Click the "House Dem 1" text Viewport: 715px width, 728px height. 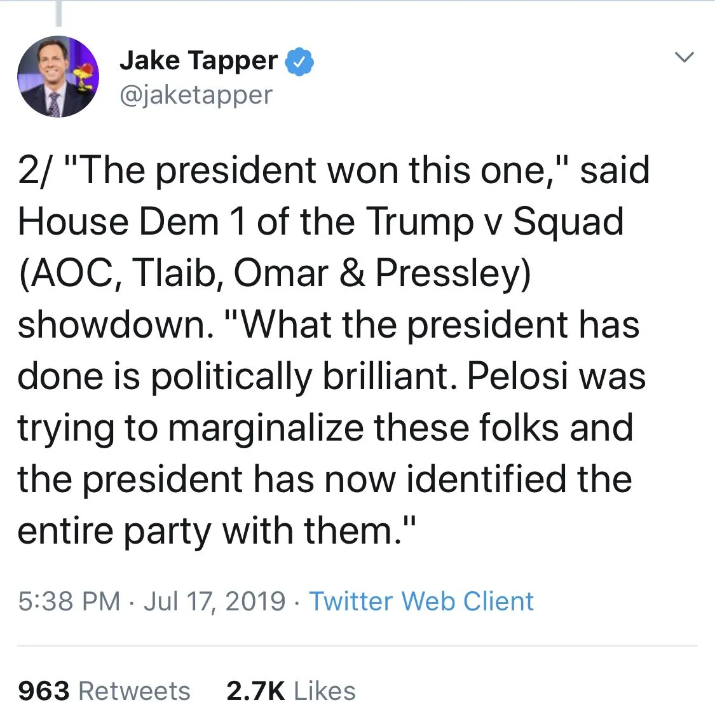tap(132, 222)
